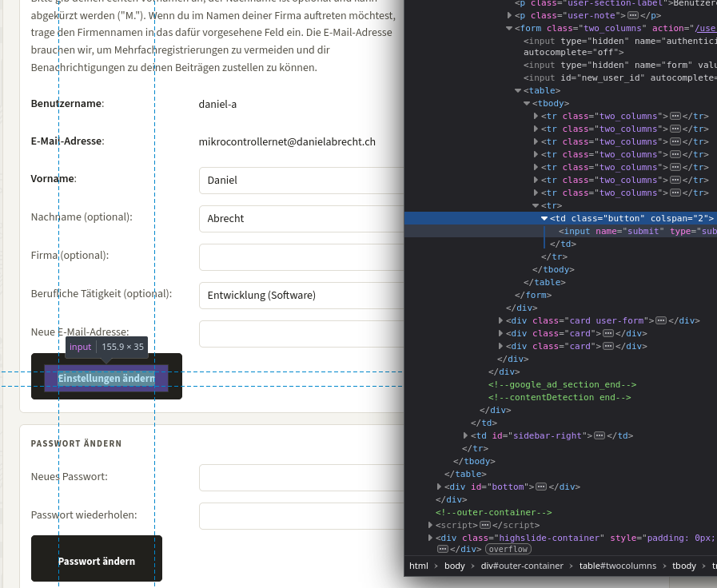Click the Passwort wiederholen label
The width and height of the screenshot is (717, 588).
84,515
